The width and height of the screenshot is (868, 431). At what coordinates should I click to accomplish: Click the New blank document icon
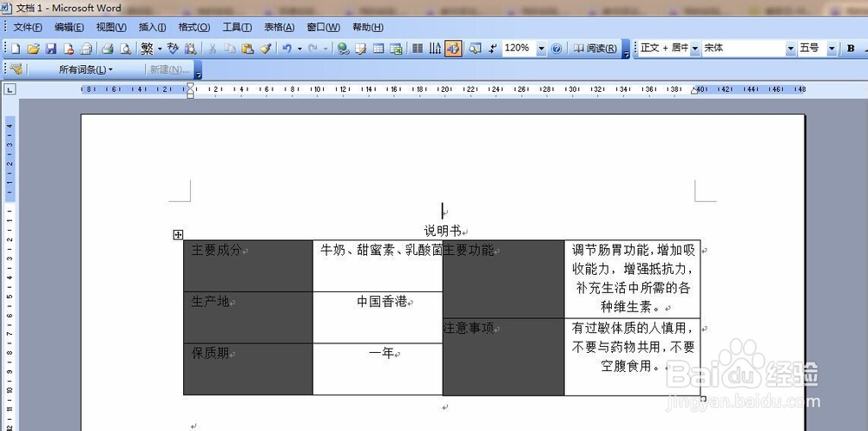point(16,49)
